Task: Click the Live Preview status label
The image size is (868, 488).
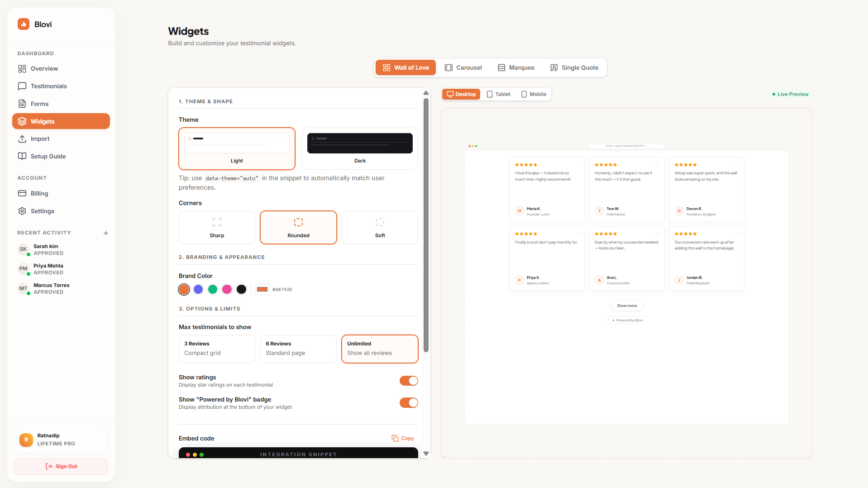Action: pos(790,94)
